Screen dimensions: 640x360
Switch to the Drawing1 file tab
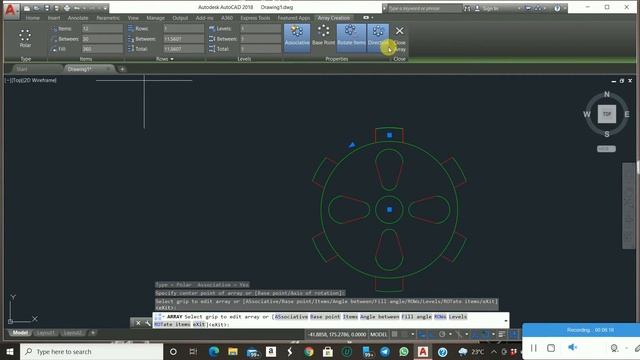[80, 69]
